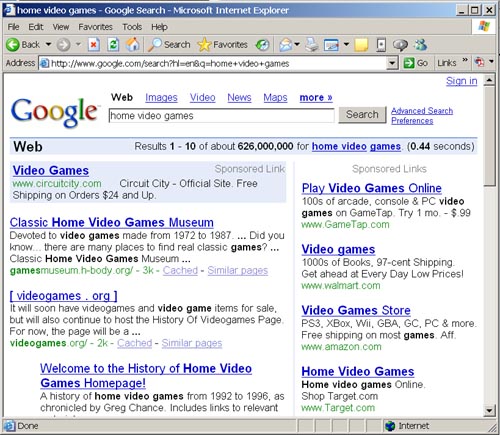The height and width of the screenshot is (435, 500).
Task: Switch to Google News search
Action: pyautogui.click(x=239, y=98)
